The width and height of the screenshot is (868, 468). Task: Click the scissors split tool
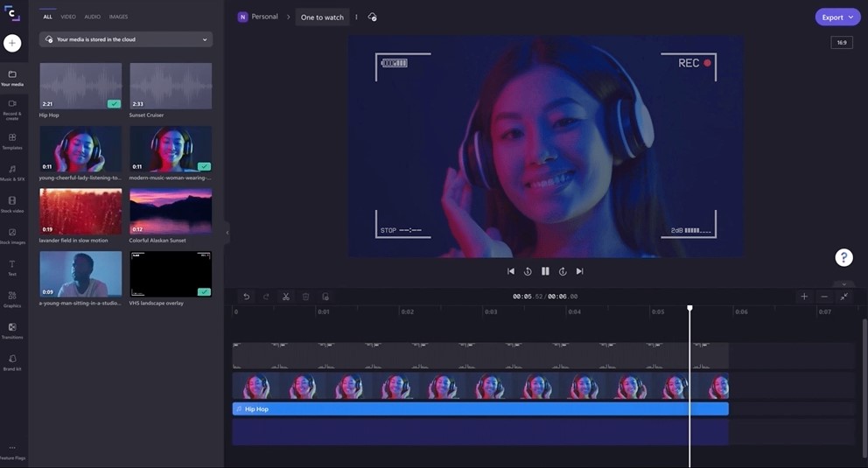click(x=285, y=297)
